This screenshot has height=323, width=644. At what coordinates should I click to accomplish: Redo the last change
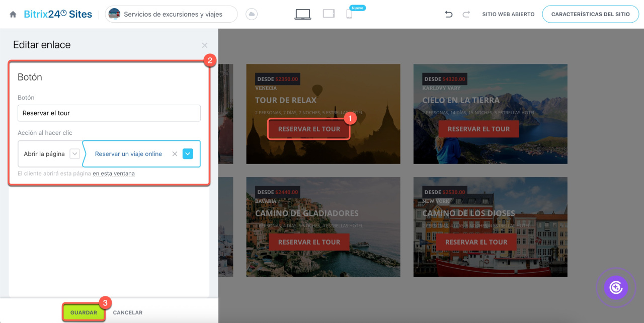466,15
